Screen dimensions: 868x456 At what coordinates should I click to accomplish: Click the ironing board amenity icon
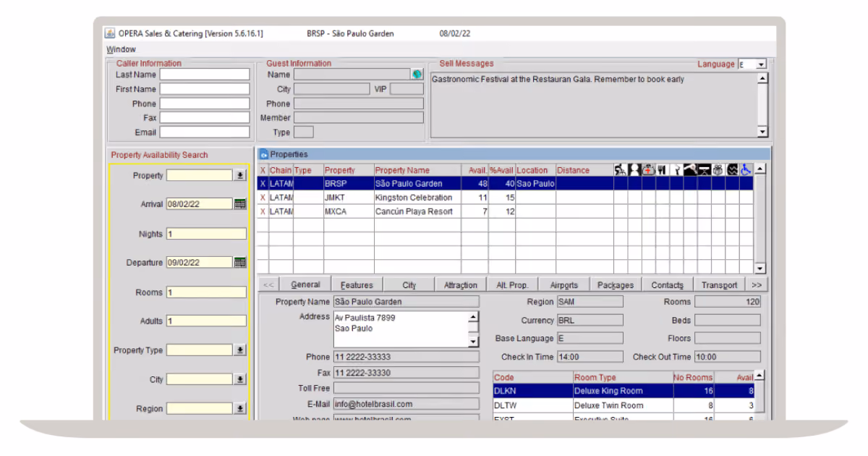coord(704,170)
